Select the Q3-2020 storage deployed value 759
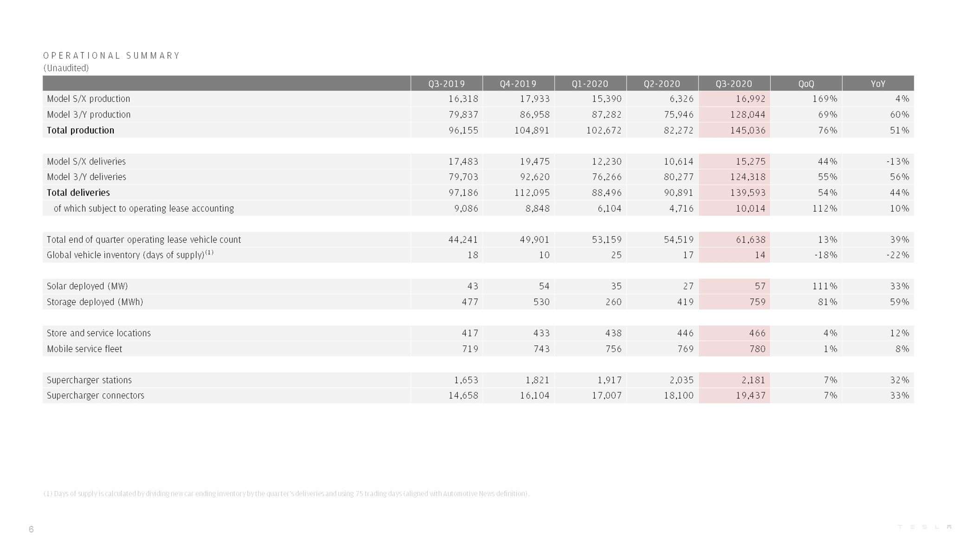Image resolution: width=980 pixels, height=552 pixels. click(758, 302)
